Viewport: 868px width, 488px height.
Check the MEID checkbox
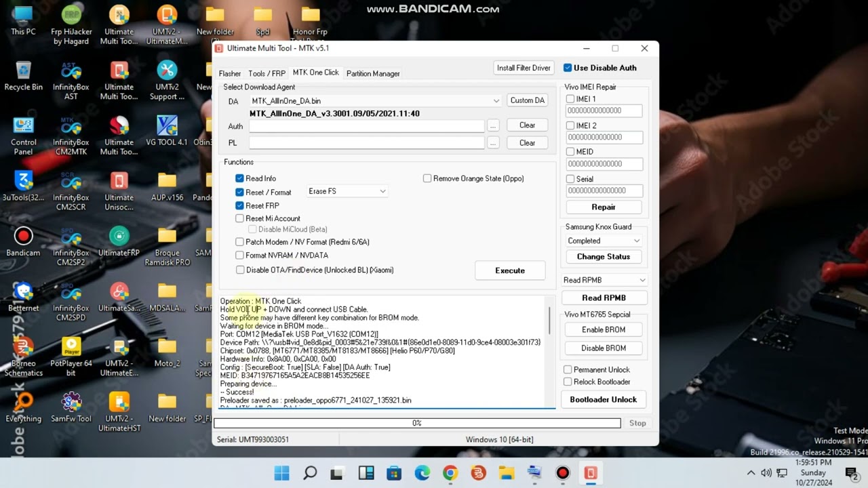coord(570,152)
